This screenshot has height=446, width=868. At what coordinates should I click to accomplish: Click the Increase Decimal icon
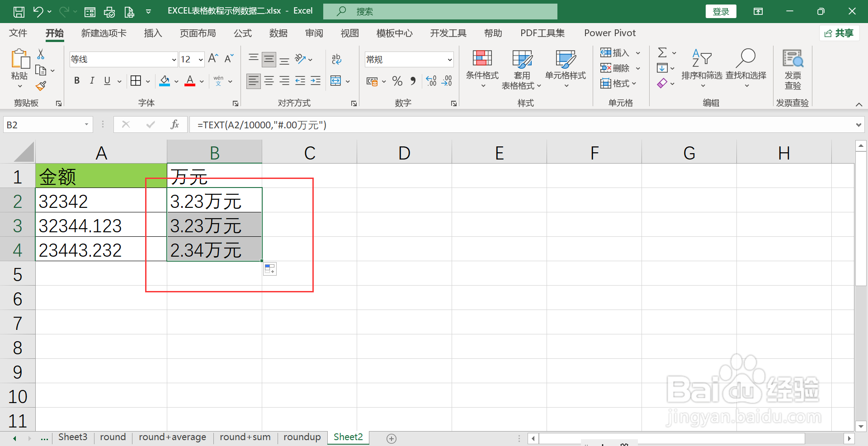[x=431, y=81]
